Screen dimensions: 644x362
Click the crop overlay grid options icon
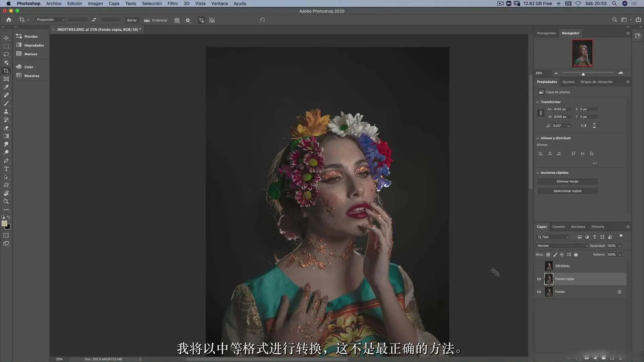click(177, 20)
